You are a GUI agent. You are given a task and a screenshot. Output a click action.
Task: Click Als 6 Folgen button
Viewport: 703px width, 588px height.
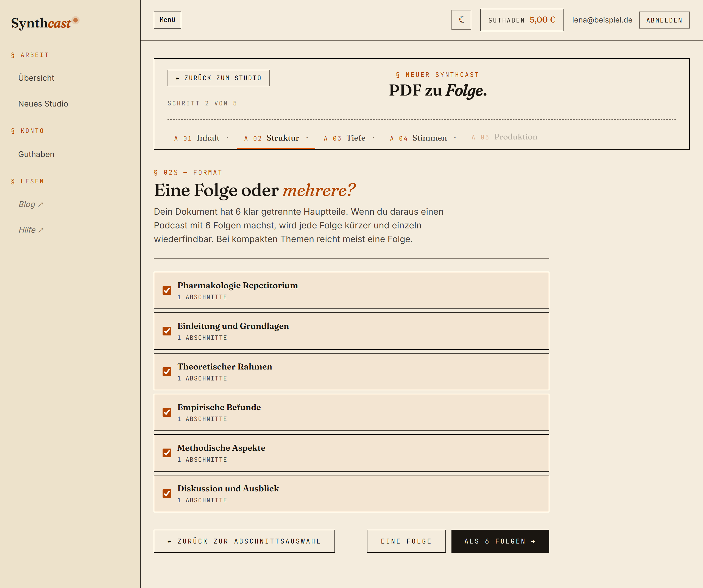click(x=500, y=541)
